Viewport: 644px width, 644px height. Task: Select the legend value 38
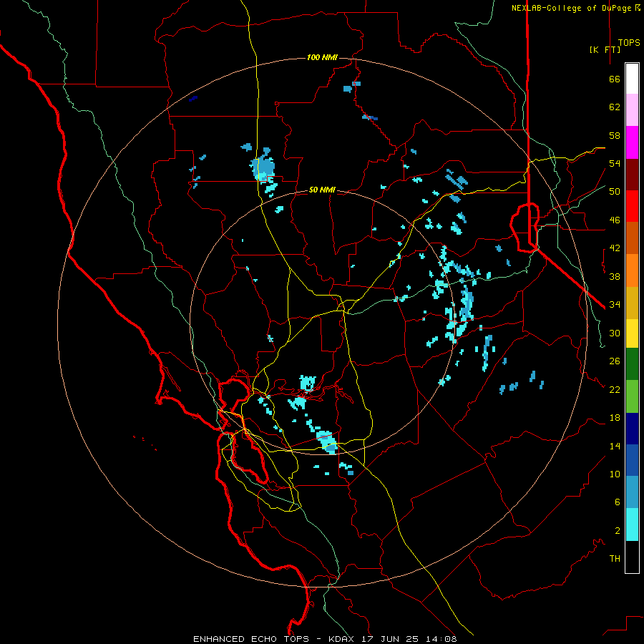[615, 276]
